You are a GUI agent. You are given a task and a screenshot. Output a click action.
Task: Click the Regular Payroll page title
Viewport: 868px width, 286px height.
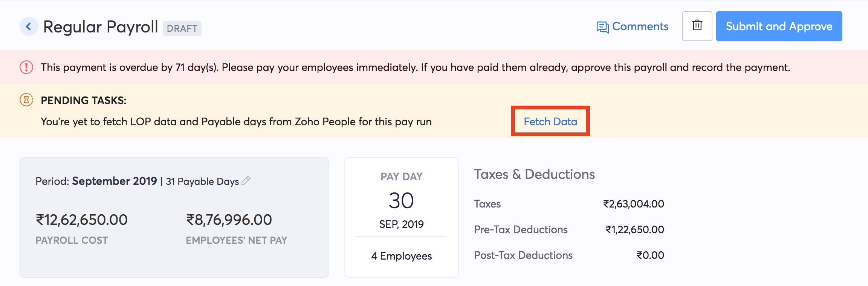(101, 27)
